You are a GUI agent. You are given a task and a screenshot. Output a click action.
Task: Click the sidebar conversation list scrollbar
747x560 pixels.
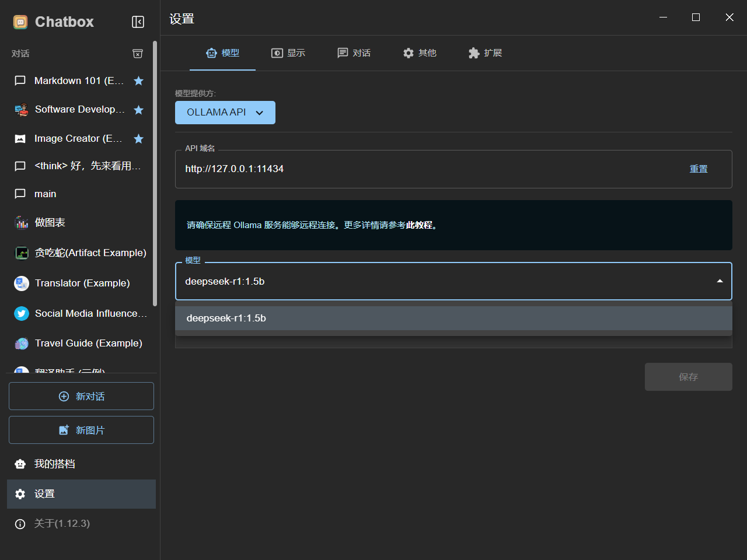click(x=155, y=173)
